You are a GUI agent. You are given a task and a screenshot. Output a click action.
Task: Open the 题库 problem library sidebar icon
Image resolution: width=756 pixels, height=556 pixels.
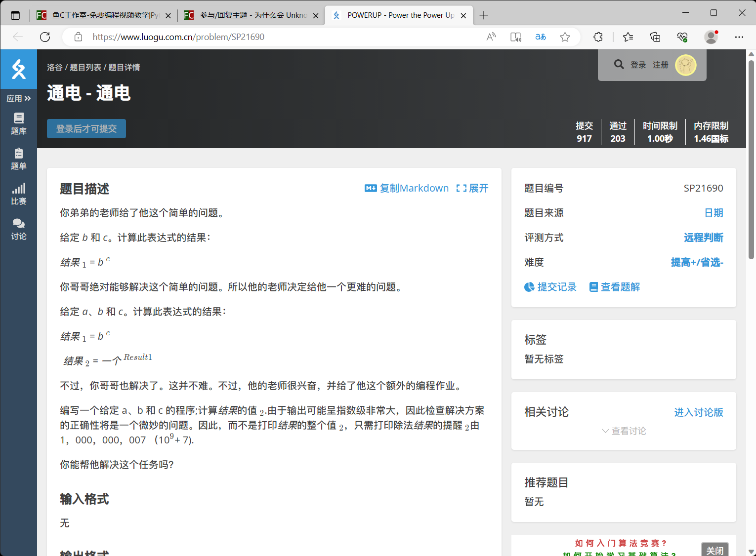click(x=19, y=123)
